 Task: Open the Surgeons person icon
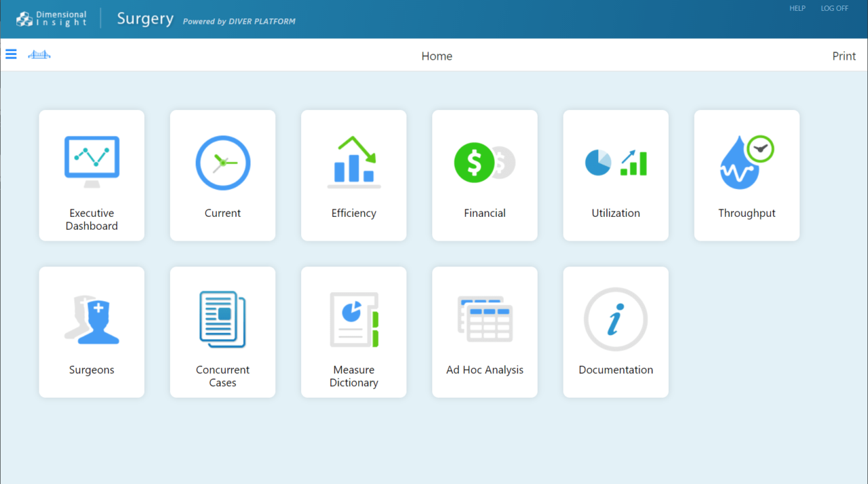(x=92, y=319)
